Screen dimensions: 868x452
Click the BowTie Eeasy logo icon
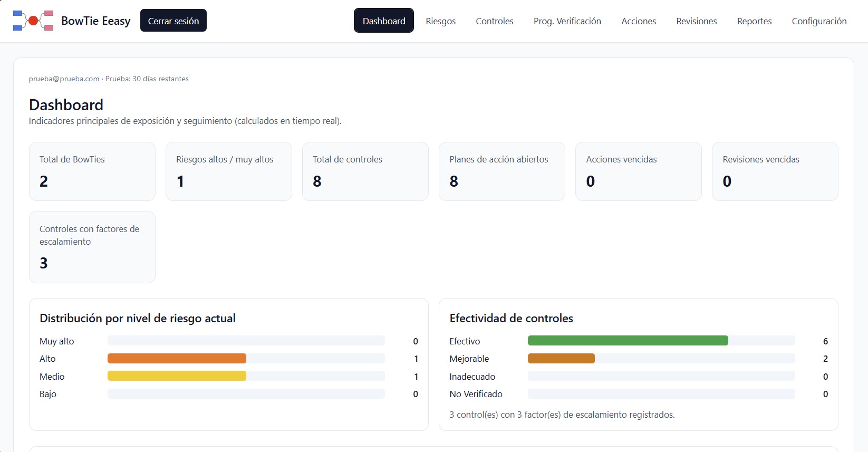[33, 21]
